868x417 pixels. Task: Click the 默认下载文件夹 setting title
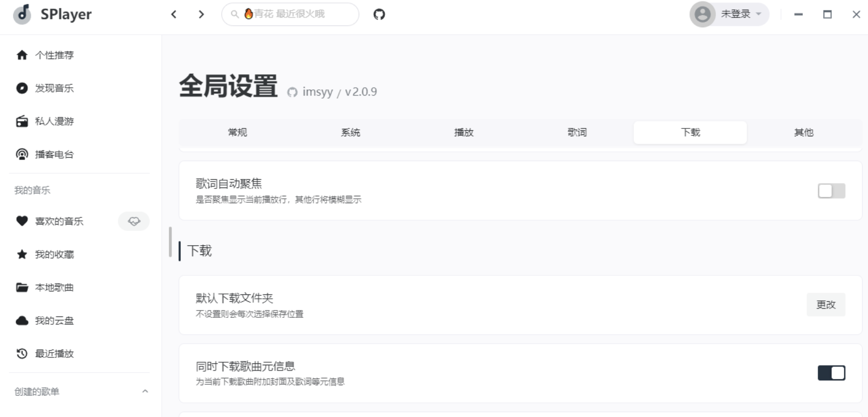pos(235,298)
